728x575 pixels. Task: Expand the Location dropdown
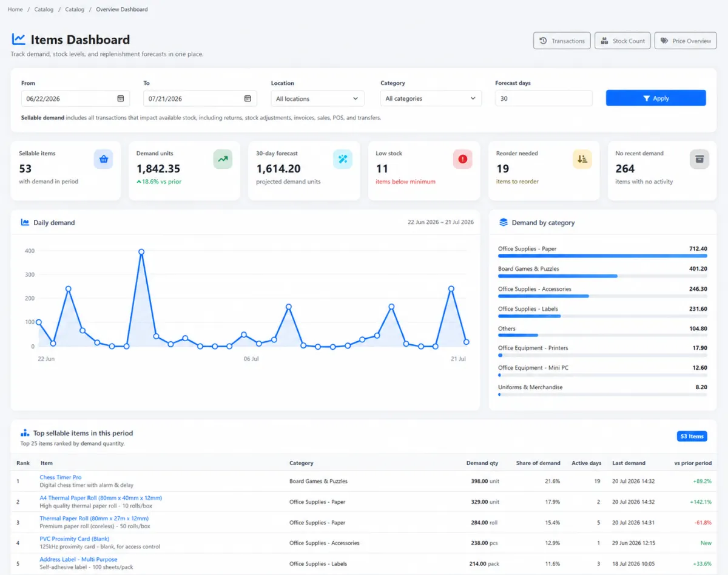(317, 98)
